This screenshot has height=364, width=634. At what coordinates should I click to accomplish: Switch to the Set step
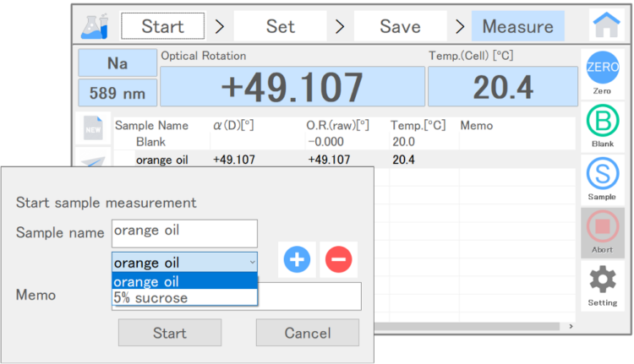280,26
